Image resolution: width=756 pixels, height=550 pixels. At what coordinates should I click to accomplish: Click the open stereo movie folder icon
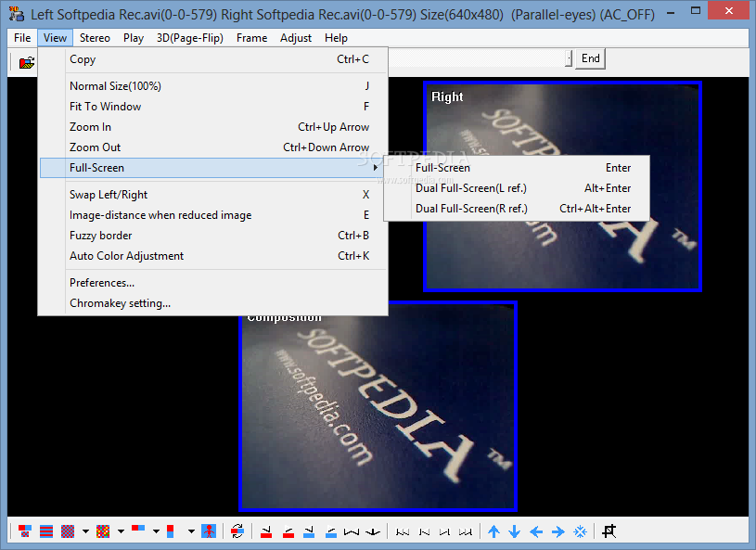point(27,63)
